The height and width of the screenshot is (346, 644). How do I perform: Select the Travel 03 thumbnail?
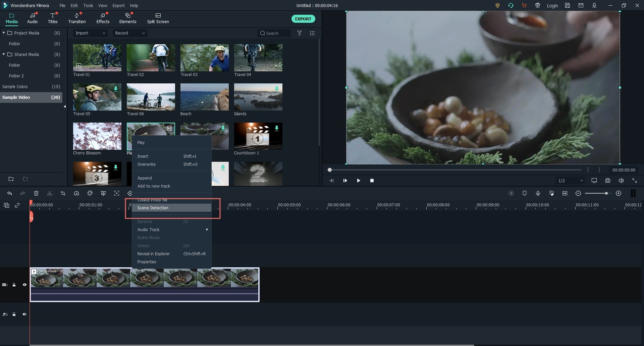[x=205, y=58]
